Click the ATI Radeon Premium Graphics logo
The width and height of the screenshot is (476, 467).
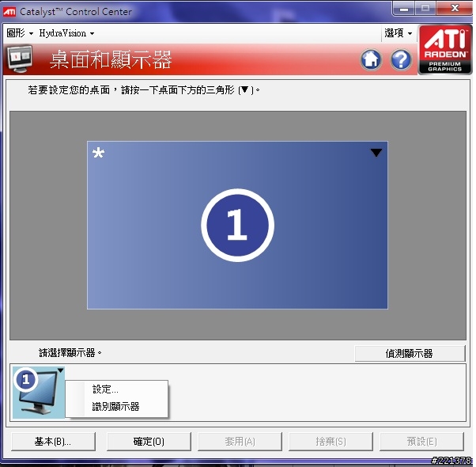[x=445, y=49]
